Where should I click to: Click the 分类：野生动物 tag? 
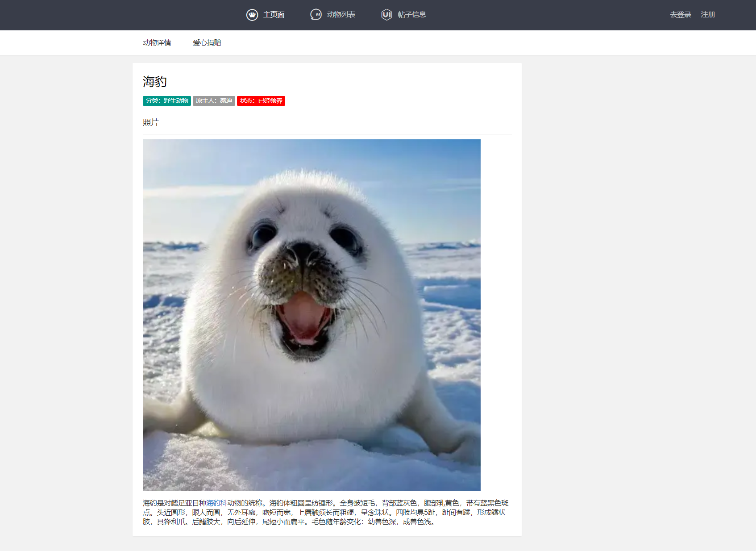[167, 101]
